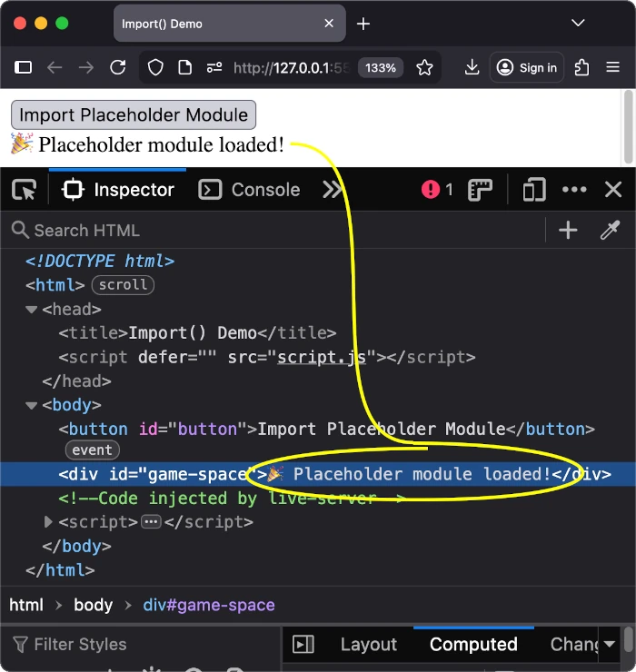Open the script.js source link
Screen dimensions: 636x672
coord(322,357)
